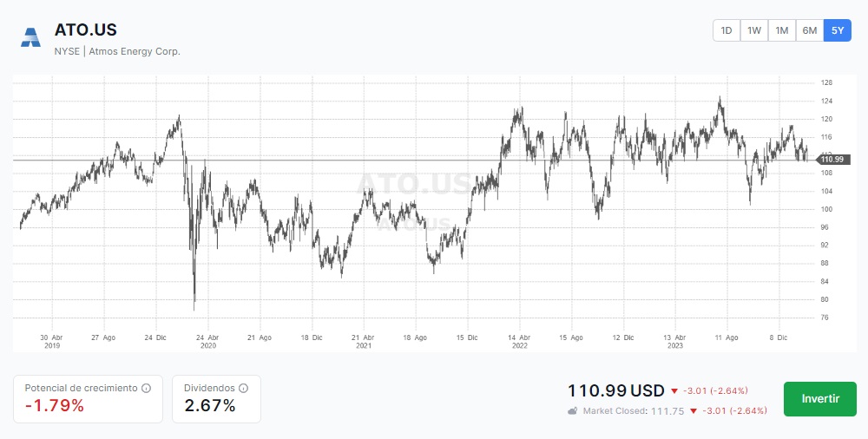
Task: Select the 1D time range
Action: point(727,30)
